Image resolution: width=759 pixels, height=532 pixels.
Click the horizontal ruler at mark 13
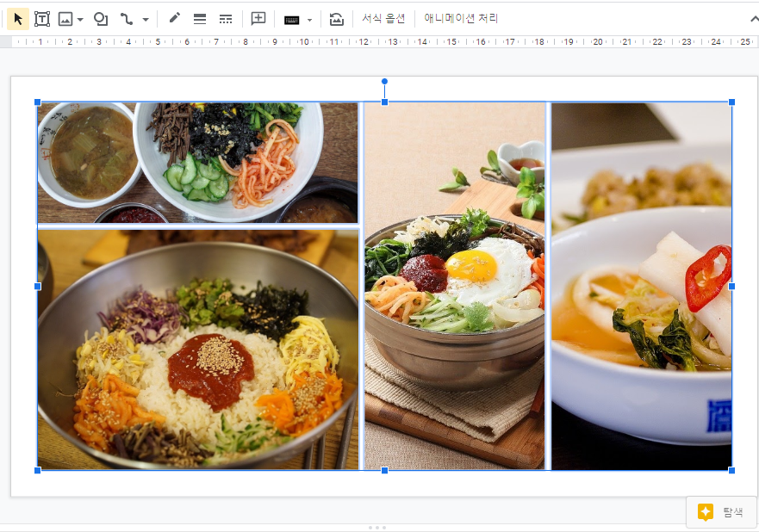(x=393, y=42)
